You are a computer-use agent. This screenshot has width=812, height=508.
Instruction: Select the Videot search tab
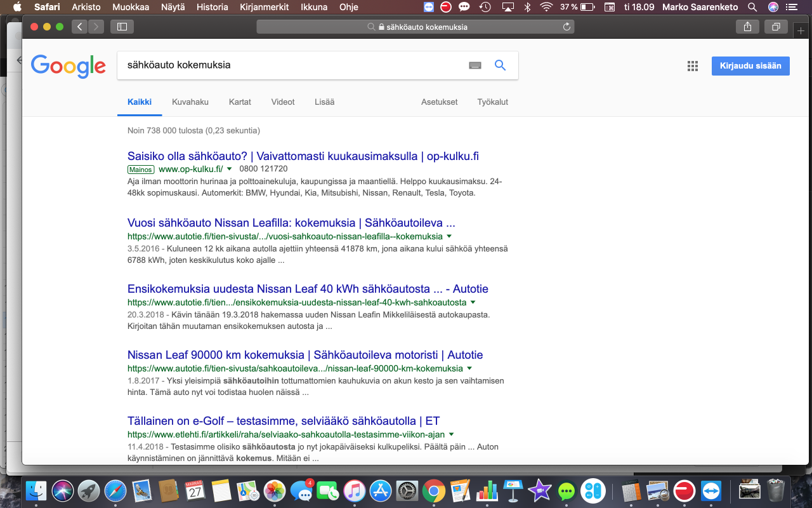pyautogui.click(x=283, y=102)
